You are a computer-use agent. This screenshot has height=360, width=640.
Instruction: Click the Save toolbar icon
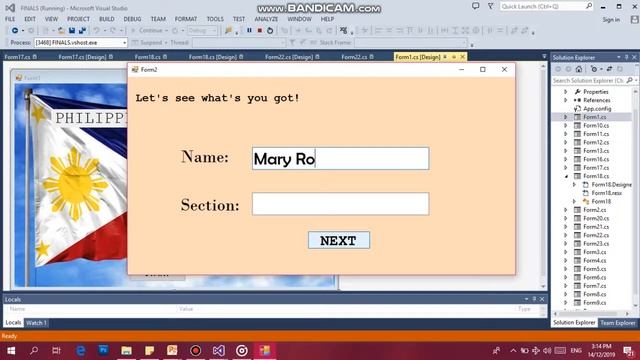[72, 31]
